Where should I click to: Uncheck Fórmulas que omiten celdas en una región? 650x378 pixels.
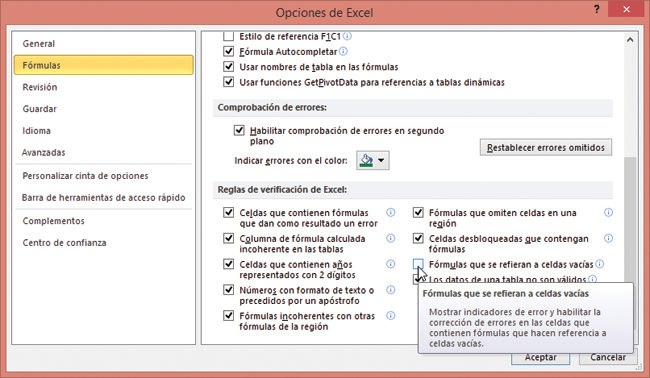[x=418, y=213]
